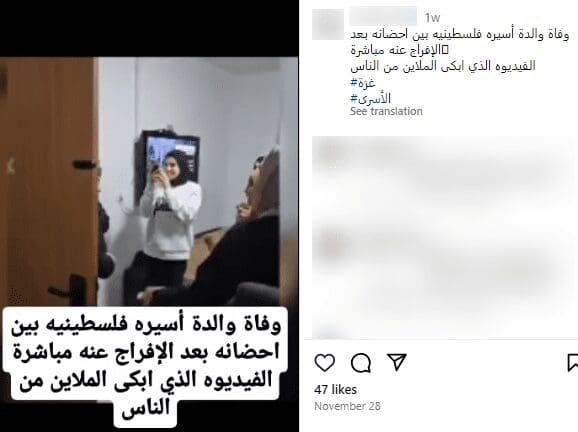Click See translation under the caption

click(x=386, y=111)
